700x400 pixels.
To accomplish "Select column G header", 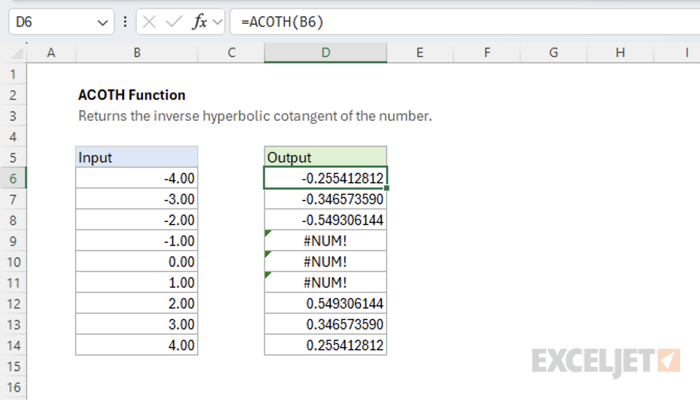I will click(554, 53).
